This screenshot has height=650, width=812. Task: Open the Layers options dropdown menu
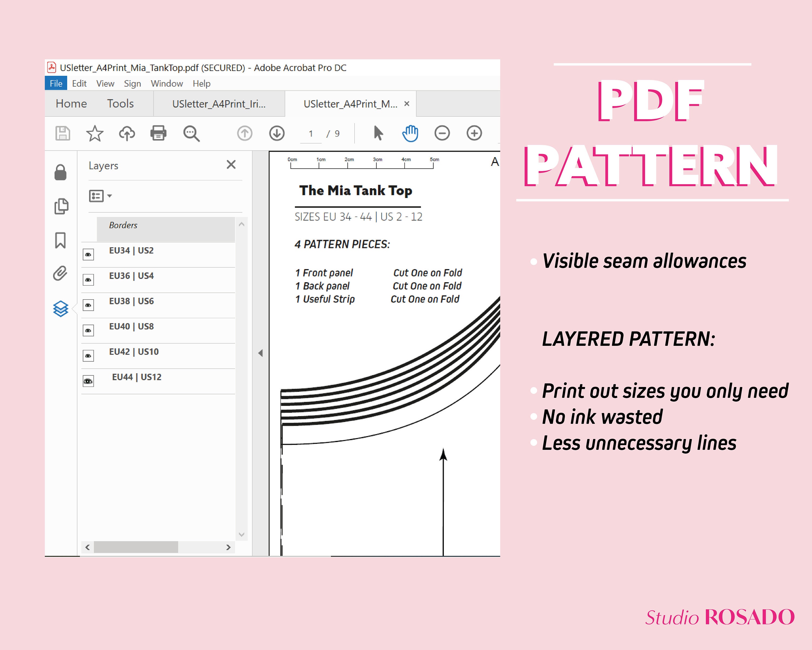pyautogui.click(x=100, y=196)
